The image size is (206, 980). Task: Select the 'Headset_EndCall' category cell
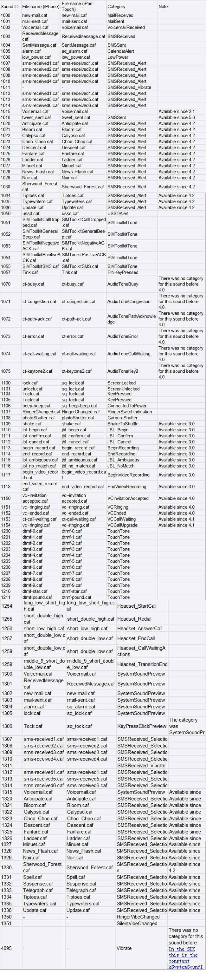pos(136,638)
